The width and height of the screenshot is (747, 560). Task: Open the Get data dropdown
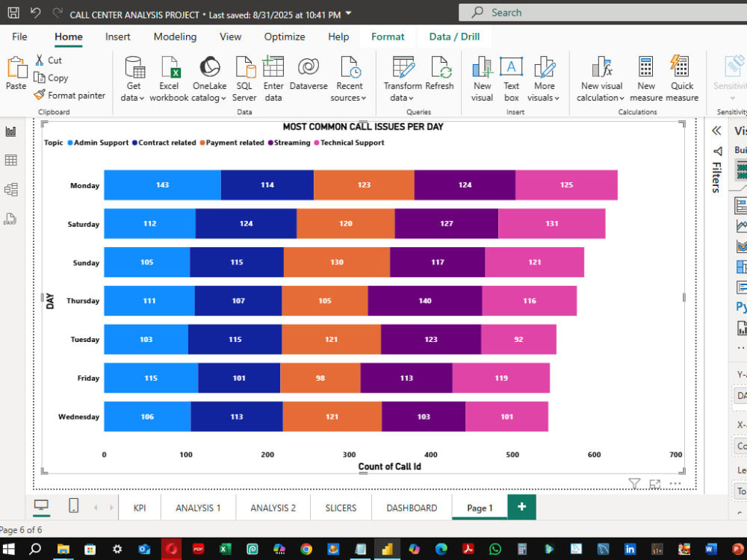click(x=133, y=78)
